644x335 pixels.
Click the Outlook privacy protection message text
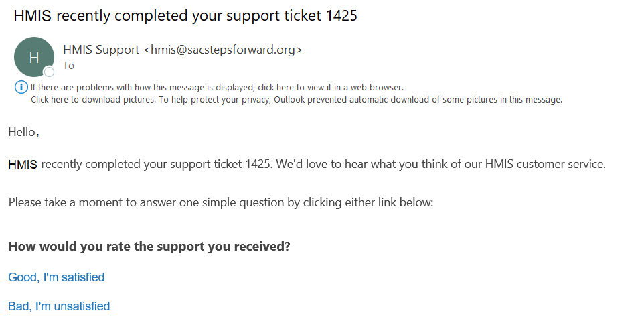(360, 99)
